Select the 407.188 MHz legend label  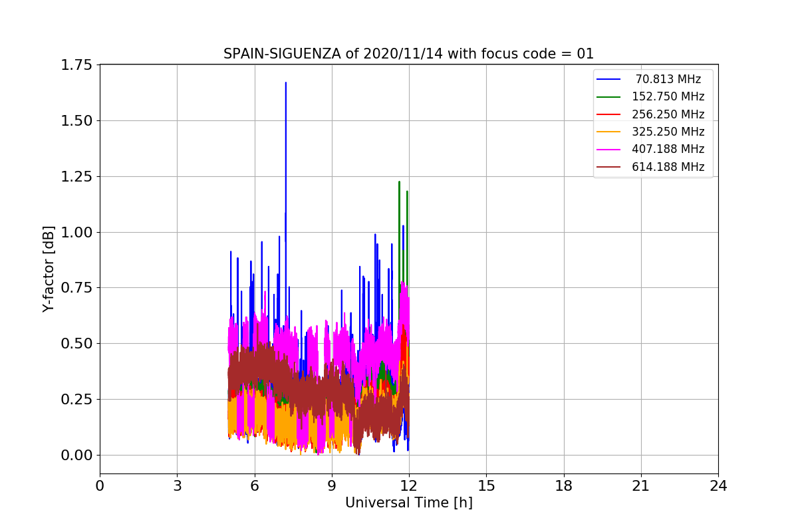point(668,150)
